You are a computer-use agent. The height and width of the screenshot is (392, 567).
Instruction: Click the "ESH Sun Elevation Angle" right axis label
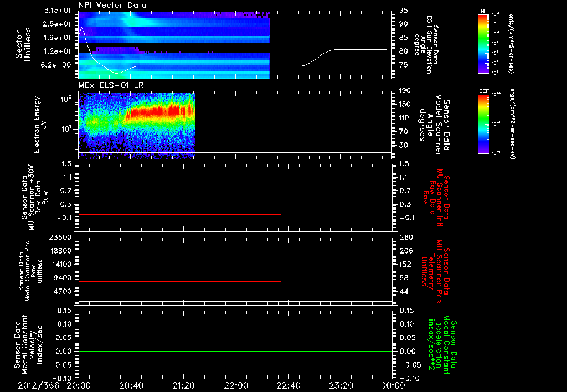426,44
